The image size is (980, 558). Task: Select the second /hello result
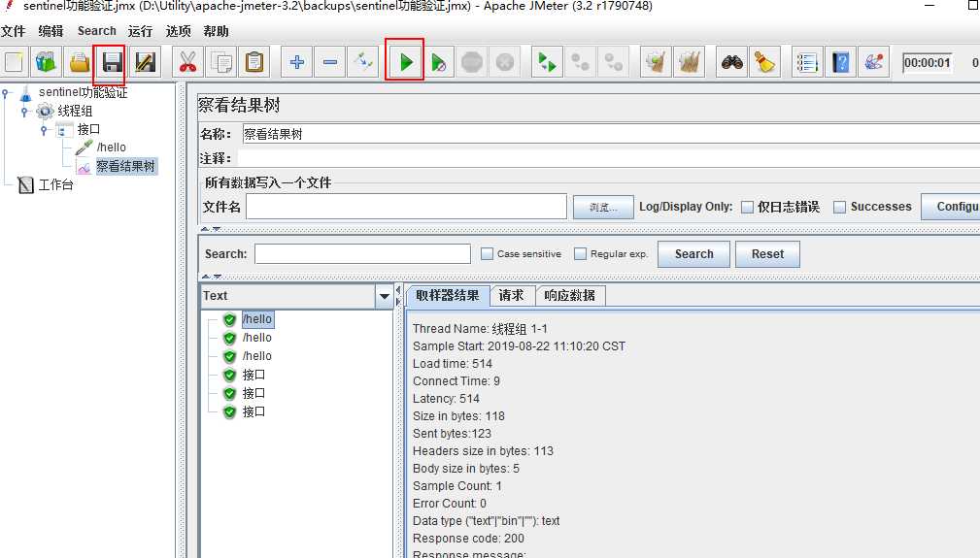pyautogui.click(x=256, y=338)
